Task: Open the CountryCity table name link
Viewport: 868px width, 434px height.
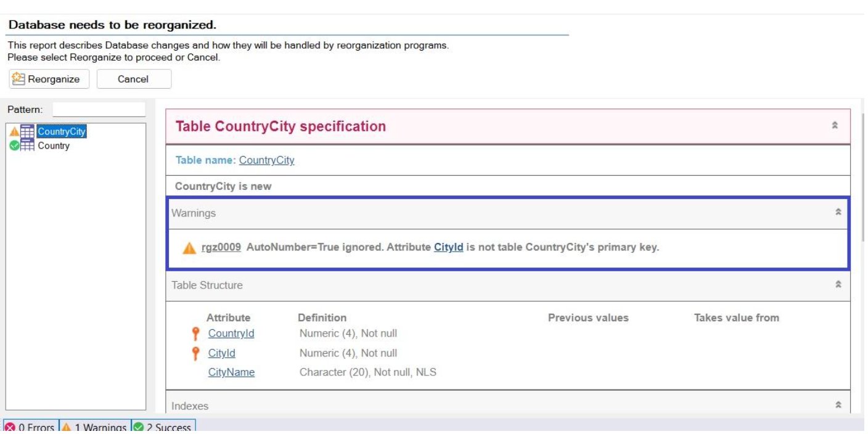Action: coord(266,160)
